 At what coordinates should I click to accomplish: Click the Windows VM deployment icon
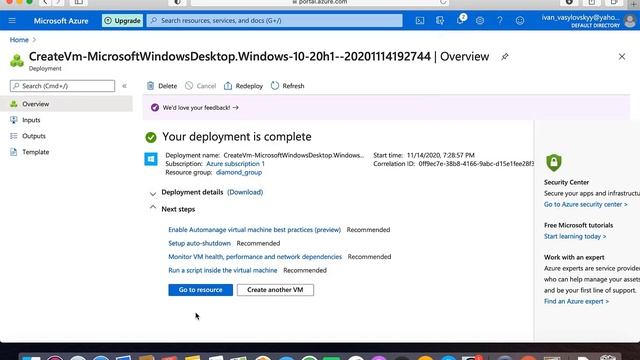(x=151, y=159)
